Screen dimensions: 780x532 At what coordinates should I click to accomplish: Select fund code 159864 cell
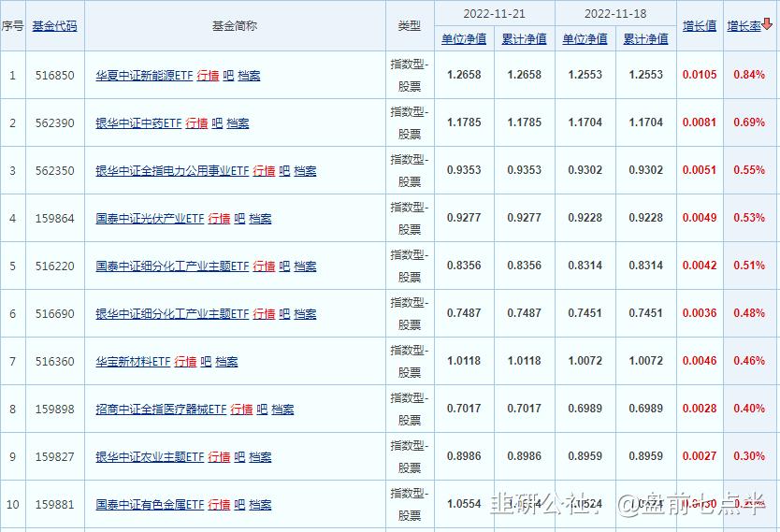55,219
